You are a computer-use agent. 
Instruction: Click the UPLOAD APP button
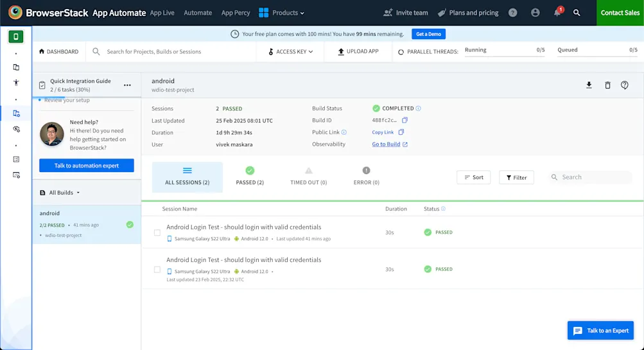coord(358,51)
